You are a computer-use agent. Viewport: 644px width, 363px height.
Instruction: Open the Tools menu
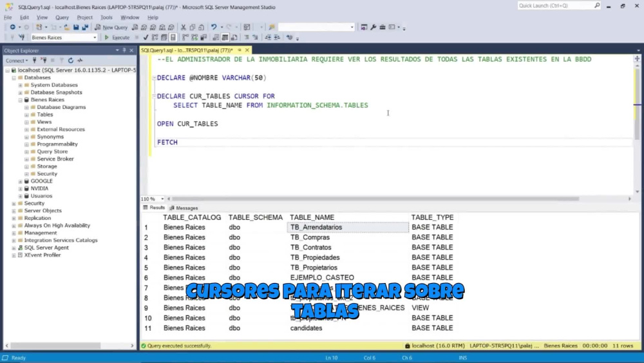(106, 17)
